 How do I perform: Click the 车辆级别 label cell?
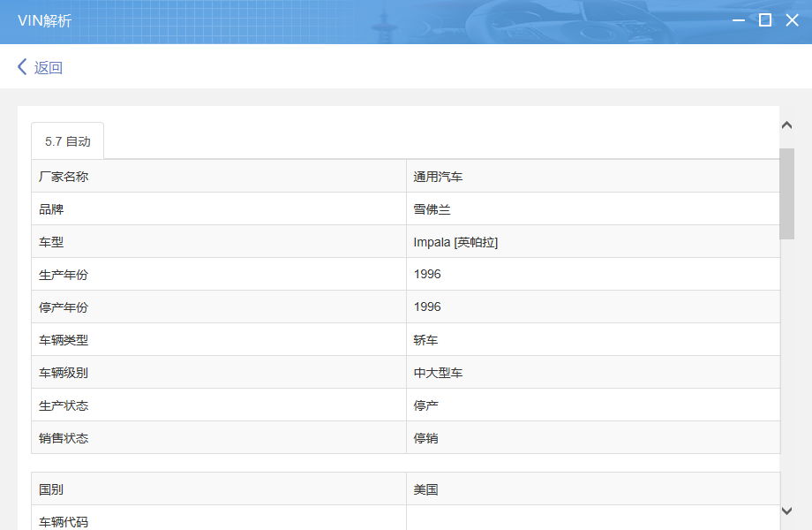coord(219,372)
